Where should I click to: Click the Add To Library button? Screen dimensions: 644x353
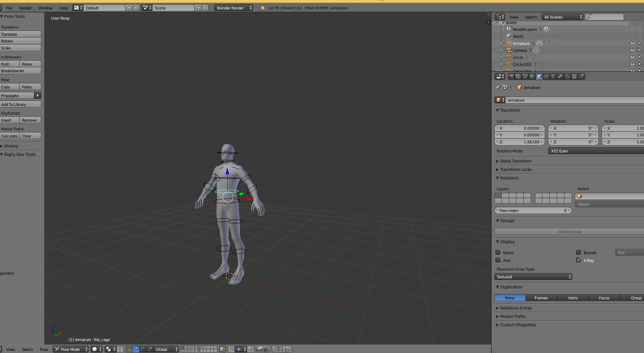[x=21, y=104]
